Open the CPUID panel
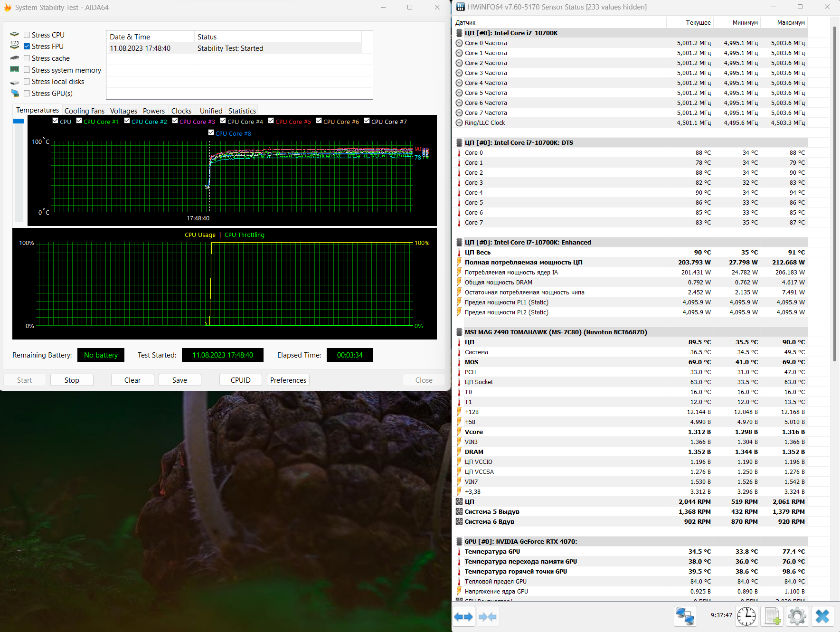This screenshot has height=632, width=840. 241,380
